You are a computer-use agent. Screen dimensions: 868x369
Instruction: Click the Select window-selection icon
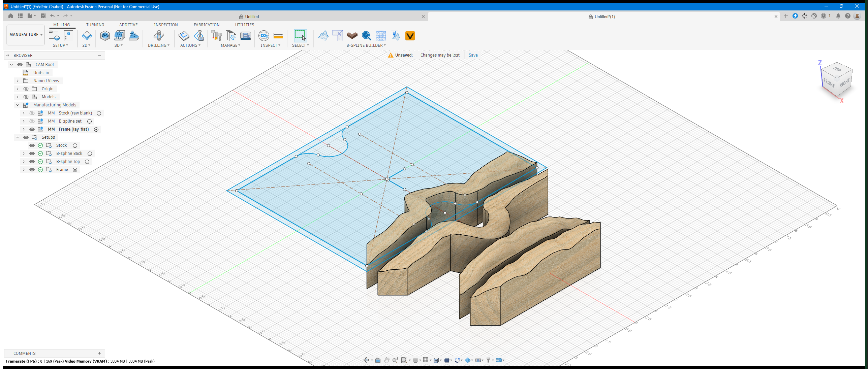pos(300,35)
